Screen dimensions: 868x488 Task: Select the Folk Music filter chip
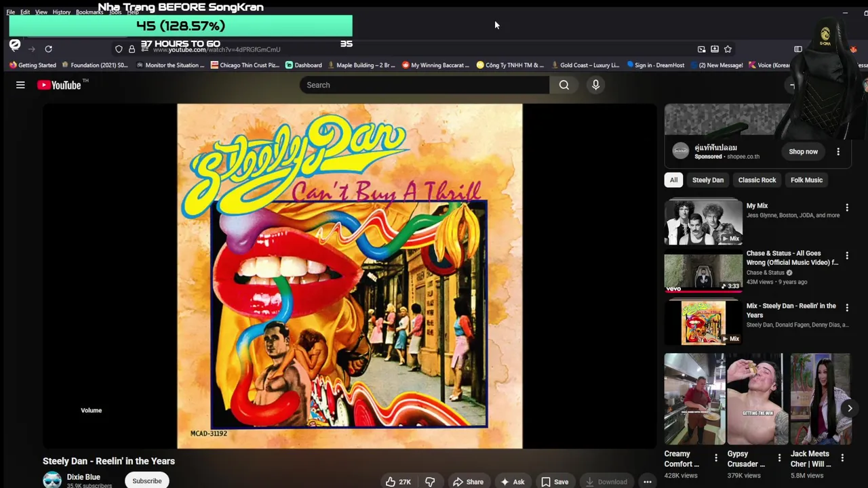[x=806, y=180]
